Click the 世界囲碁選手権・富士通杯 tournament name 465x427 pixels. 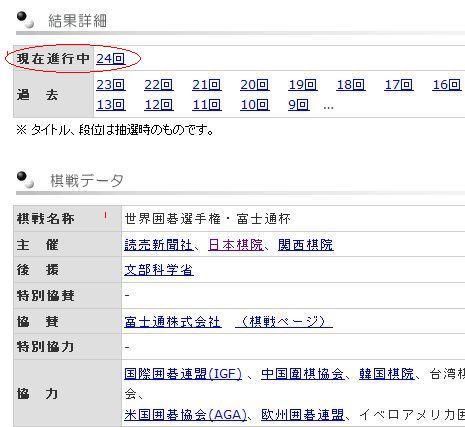point(208,219)
